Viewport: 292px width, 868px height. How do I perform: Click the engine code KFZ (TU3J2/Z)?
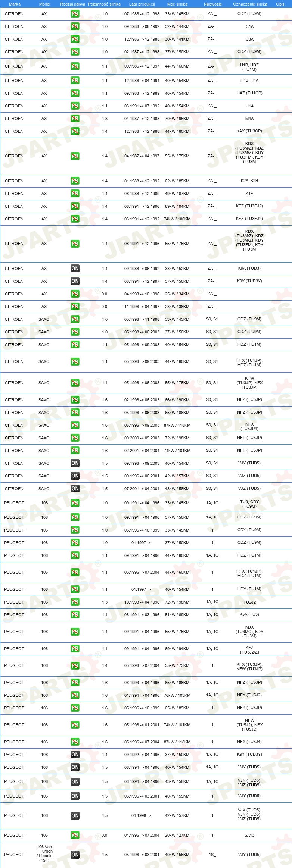pyautogui.click(x=249, y=650)
